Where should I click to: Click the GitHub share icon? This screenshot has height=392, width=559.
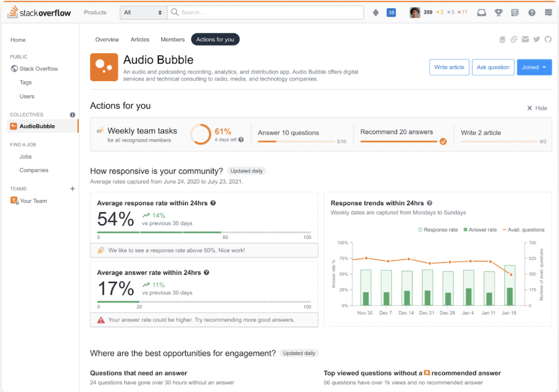tap(548, 39)
